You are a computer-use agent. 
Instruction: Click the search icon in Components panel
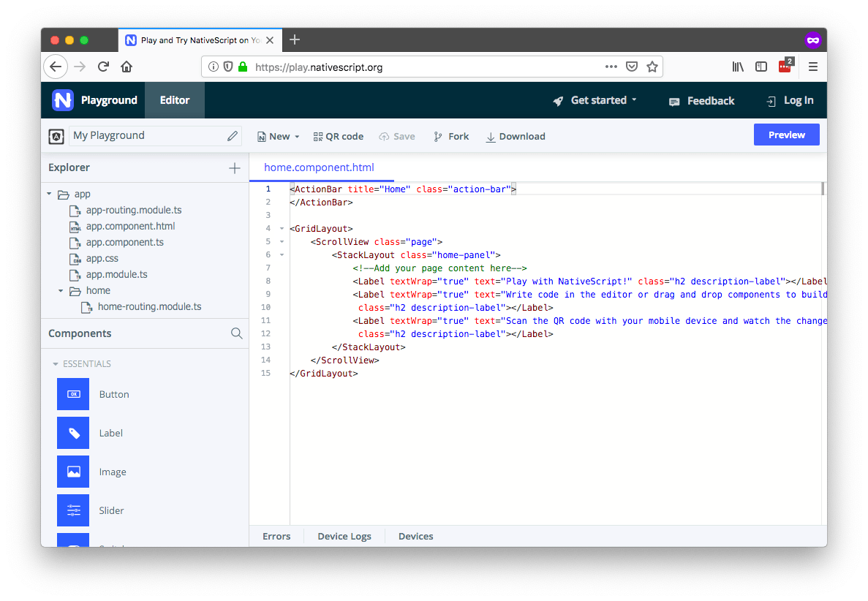coord(236,333)
